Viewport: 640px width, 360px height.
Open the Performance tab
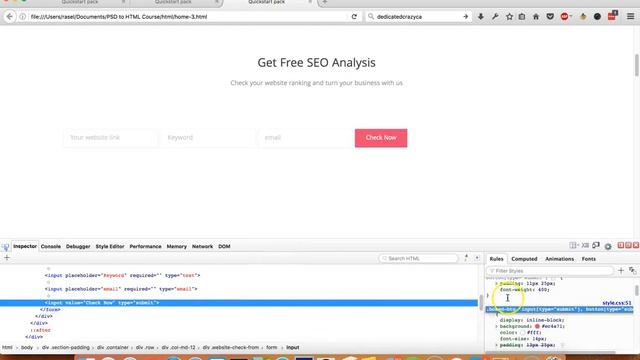[x=145, y=247]
